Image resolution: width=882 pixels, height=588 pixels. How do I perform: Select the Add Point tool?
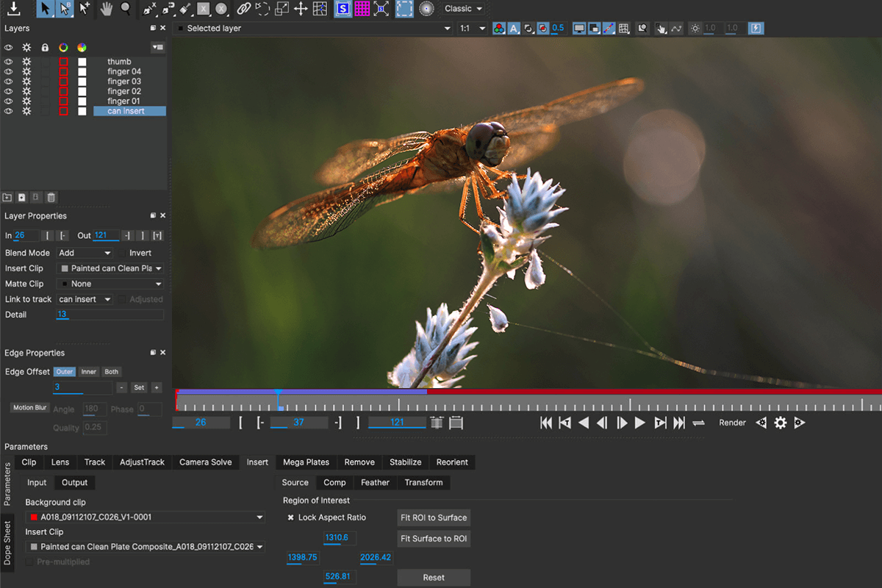tap(84, 9)
